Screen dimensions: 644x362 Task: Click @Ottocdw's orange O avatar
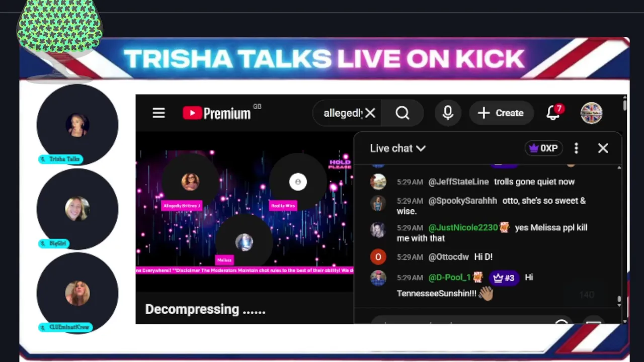point(378,257)
